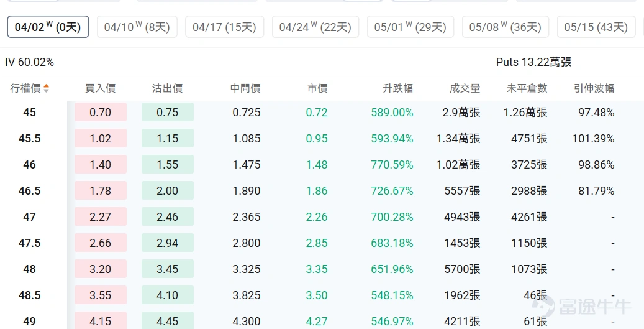
Task: Switch to 05/08 (36天) expiry tab
Action: (x=506, y=27)
